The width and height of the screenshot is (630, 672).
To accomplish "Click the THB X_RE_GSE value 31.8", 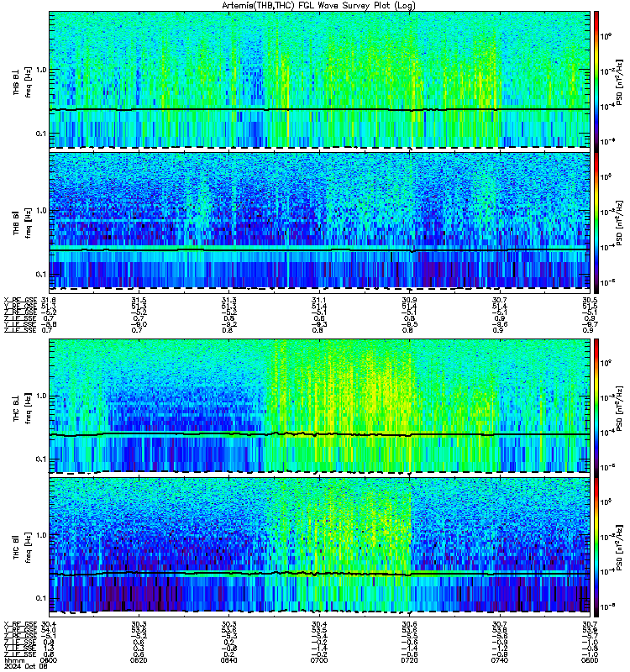I will pyautogui.click(x=49, y=300).
